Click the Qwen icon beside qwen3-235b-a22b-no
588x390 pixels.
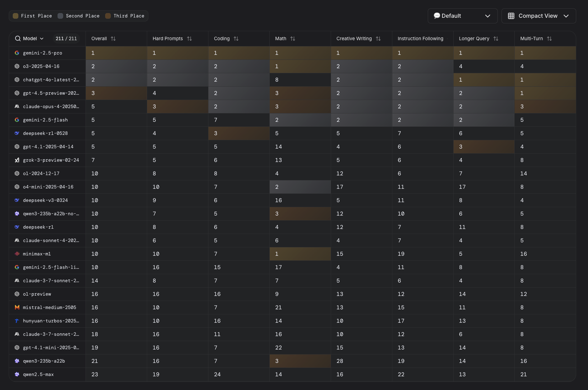tap(17, 214)
